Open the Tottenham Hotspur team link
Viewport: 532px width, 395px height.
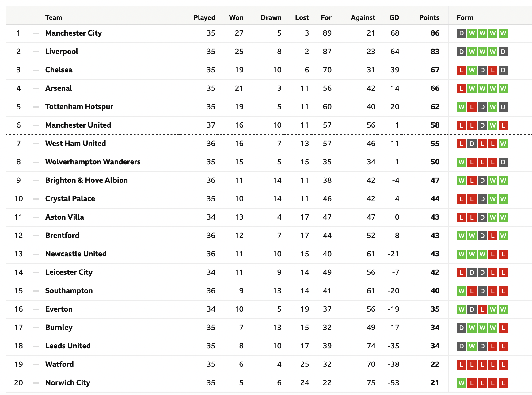click(x=79, y=107)
